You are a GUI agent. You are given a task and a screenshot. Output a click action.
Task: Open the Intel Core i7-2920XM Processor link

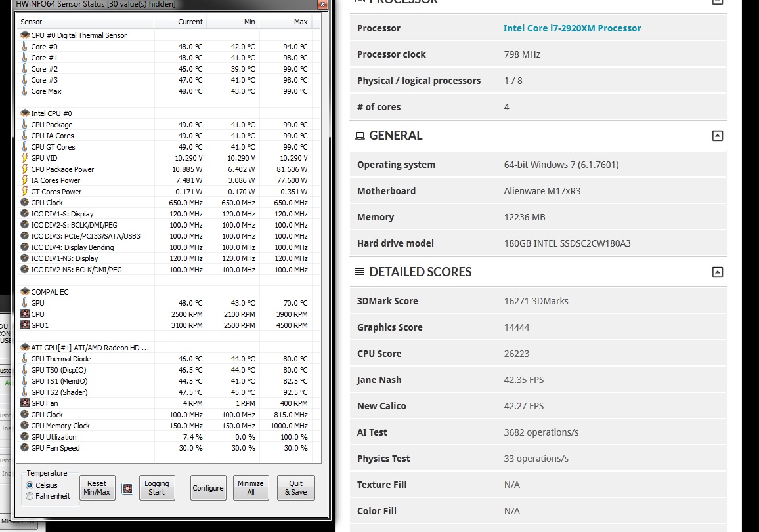tap(572, 28)
